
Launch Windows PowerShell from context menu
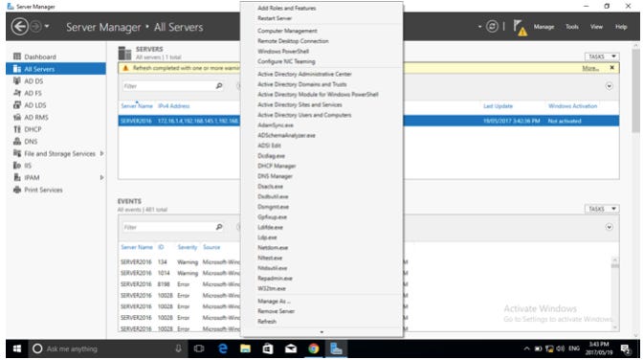[283, 52]
